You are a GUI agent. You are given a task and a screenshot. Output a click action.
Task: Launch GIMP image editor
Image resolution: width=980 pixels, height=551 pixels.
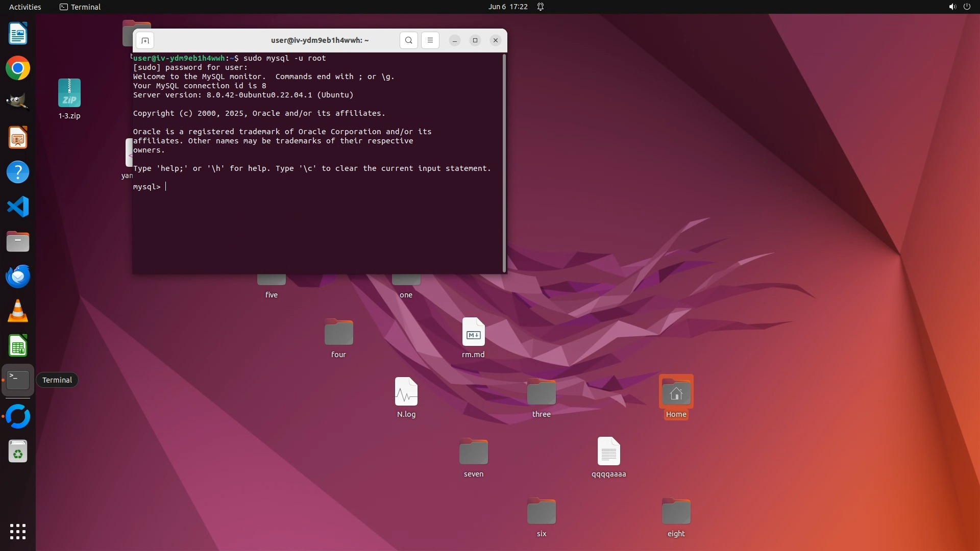point(18,102)
